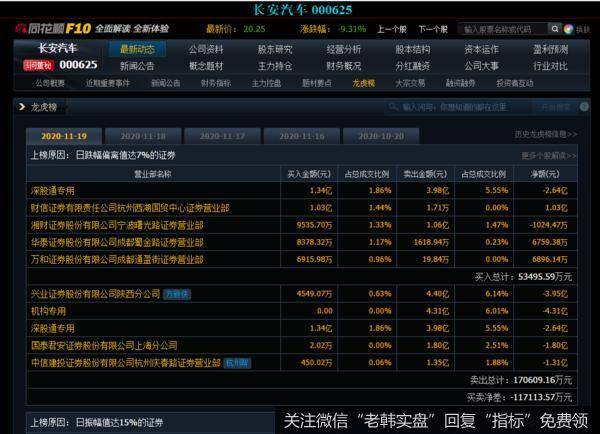Open the 经营分析 menu
Screen dimensions: 600x434
[344, 49]
